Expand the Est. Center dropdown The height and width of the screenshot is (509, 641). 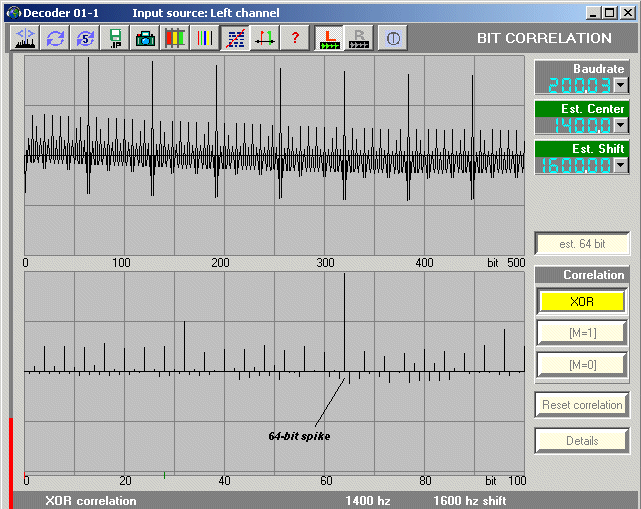621,125
